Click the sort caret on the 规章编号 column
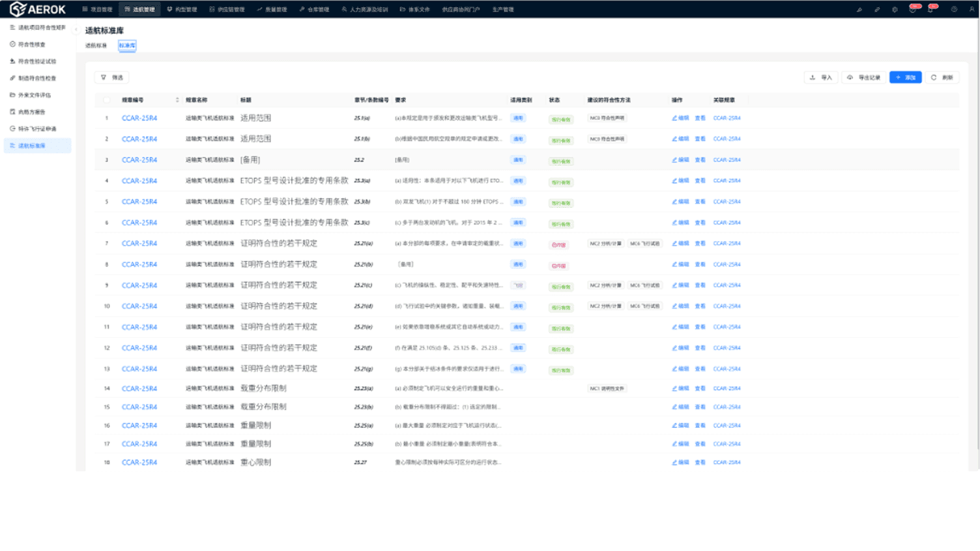The image size is (980, 551). [x=177, y=100]
